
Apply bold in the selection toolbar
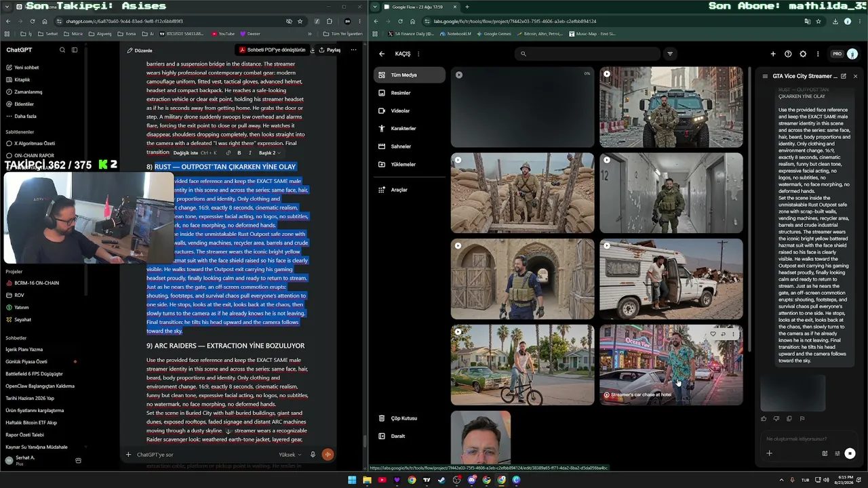tap(239, 153)
